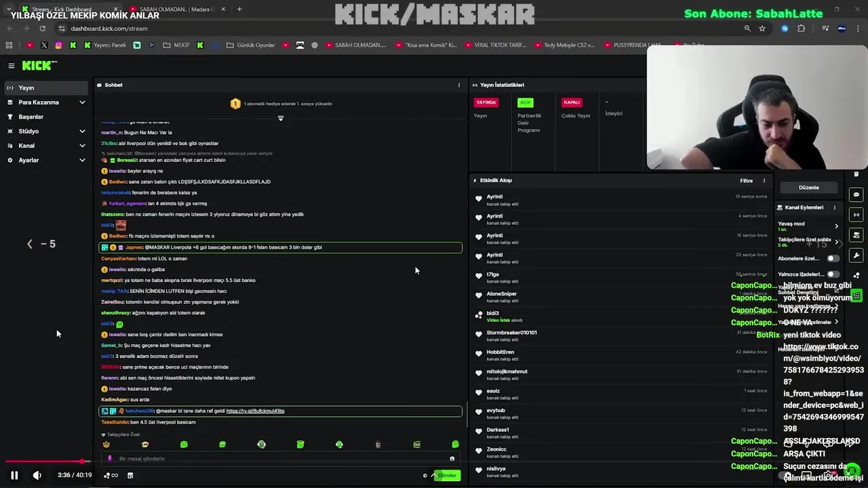This screenshot has height=488, width=868.
Task: Select Başarılar in the sidebar
Action: pos(46,117)
